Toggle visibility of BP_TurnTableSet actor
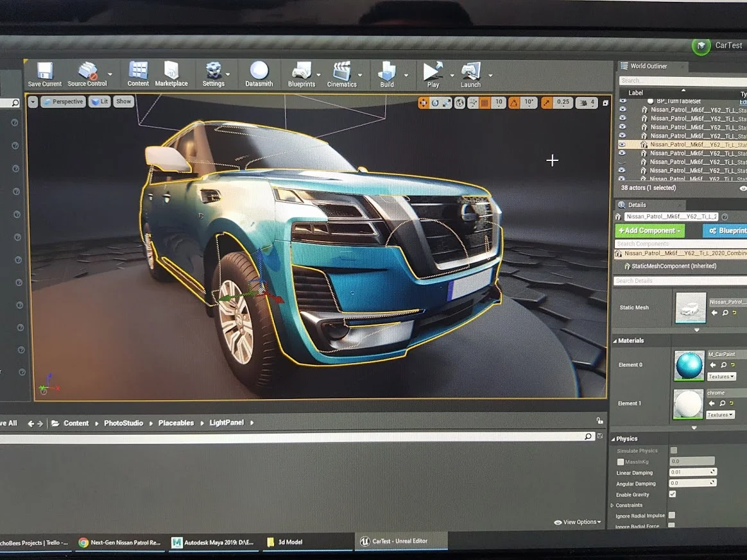This screenshot has width=747, height=560. pos(622,101)
